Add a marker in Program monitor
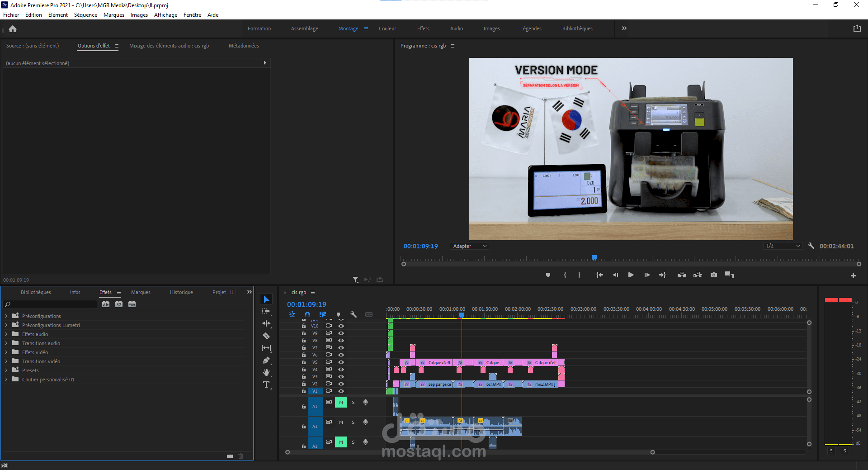The width and height of the screenshot is (868, 470). (548, 275)
